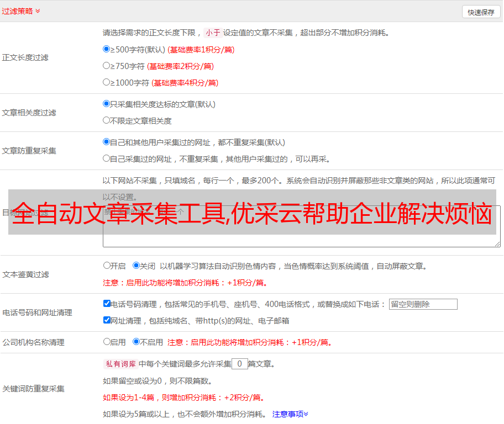Turn on 文本鉴黄过滤 with 开启
This screenshot has height=424, width=504.
click(x=107, y=266)
